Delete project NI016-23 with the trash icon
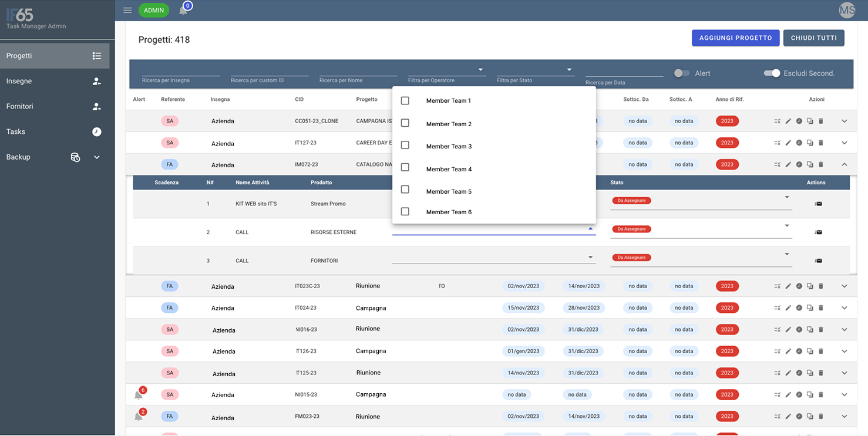The height and width of the screenshot is (436, 868). click(x=821, y=329)
